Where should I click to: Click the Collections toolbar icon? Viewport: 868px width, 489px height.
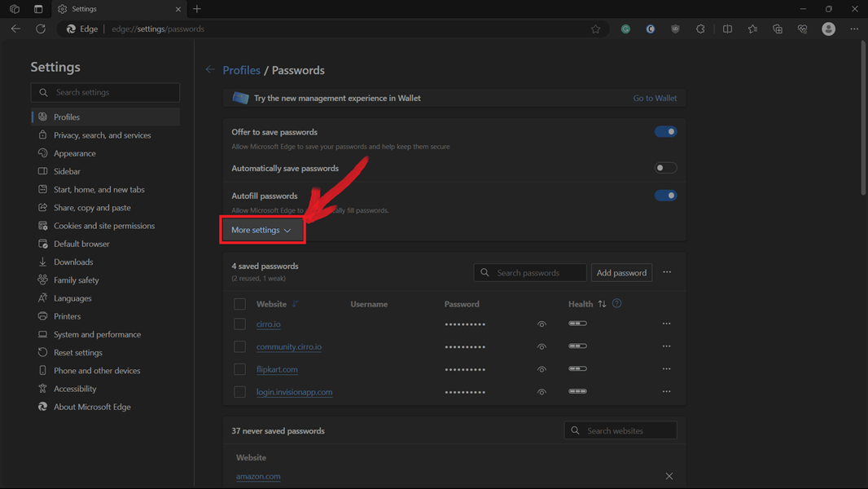click(x=778, y=29)
